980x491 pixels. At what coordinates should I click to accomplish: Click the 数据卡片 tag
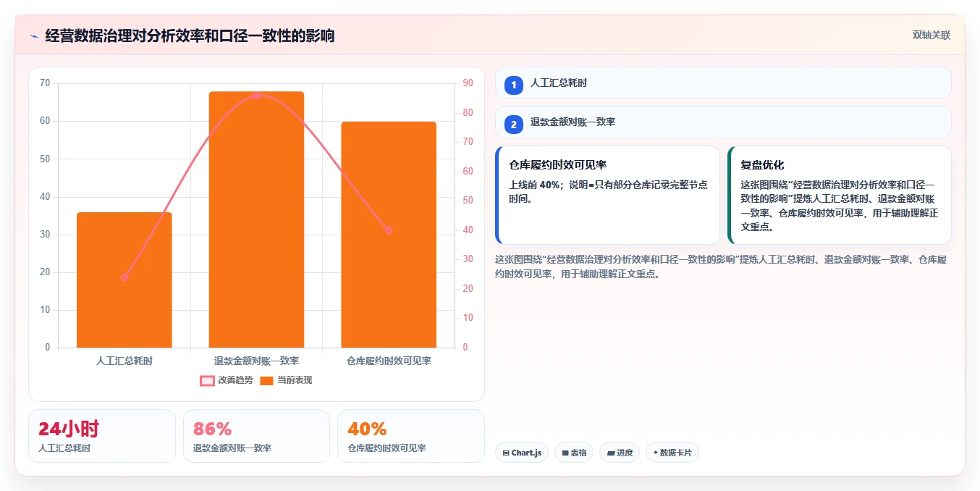pos(672,453)
